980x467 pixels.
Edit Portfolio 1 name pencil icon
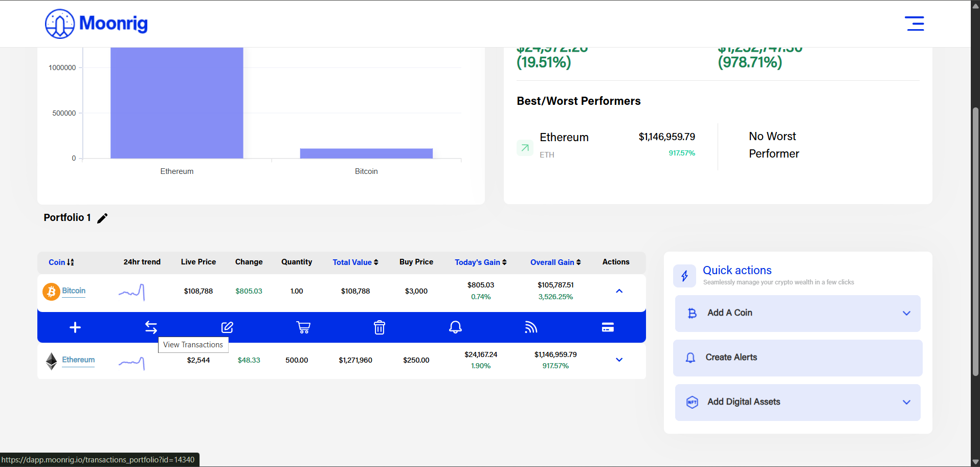pos(102,218)
